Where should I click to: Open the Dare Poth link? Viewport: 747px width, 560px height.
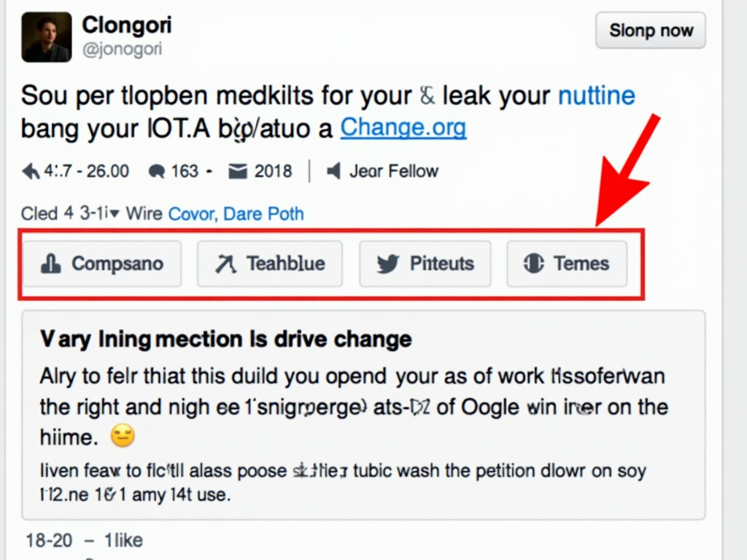point(263,214)
